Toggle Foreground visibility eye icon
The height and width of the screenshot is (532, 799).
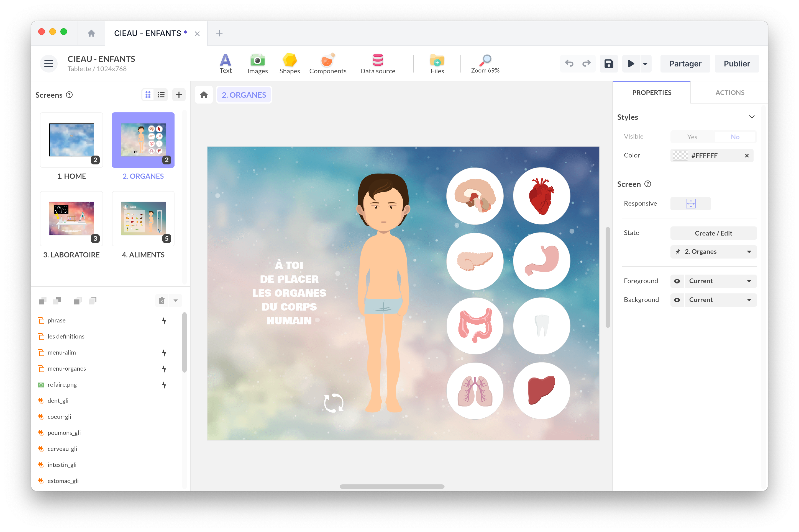coord(677,281)
